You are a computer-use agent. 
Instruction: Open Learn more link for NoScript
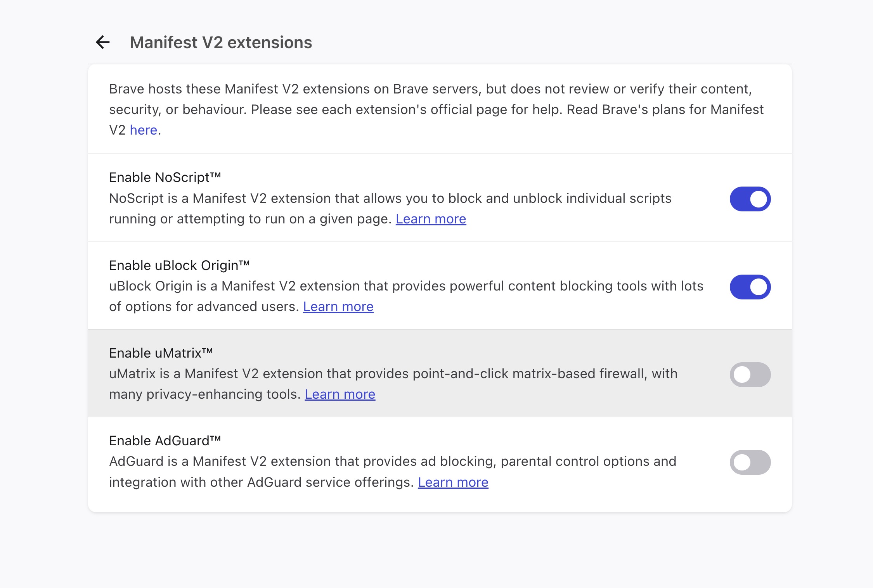point(431,219)
